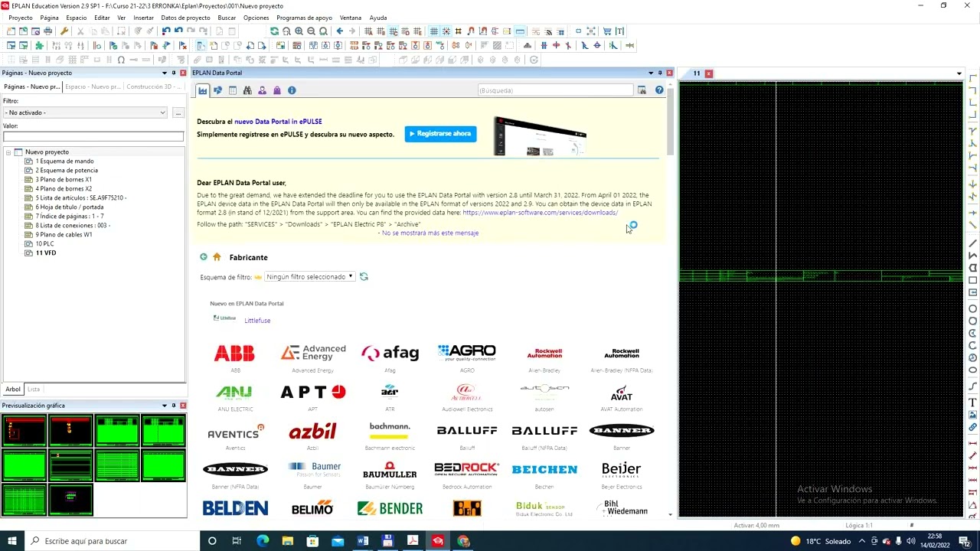Screen dimensions: 980x551
Task: Click green back arrow beside Fabricante
Action: click(204, 257)
